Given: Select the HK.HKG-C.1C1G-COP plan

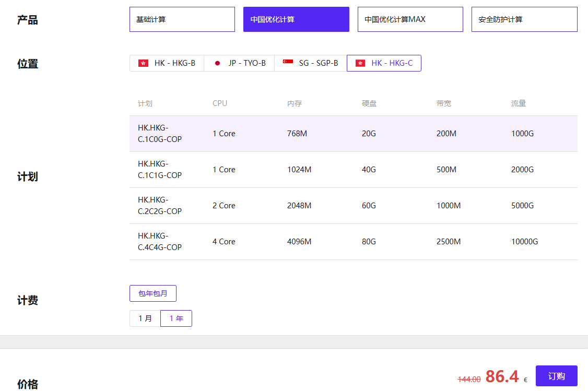Looking at the screenshot, I should 353,170.
